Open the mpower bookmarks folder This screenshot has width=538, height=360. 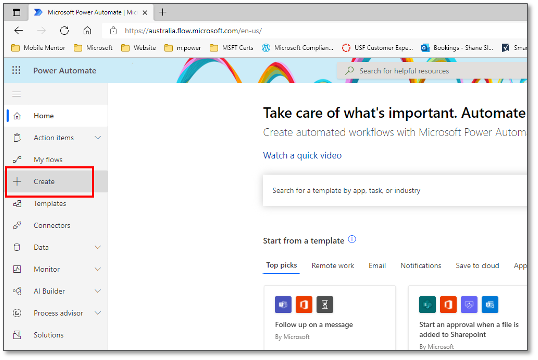coord(183,48)
